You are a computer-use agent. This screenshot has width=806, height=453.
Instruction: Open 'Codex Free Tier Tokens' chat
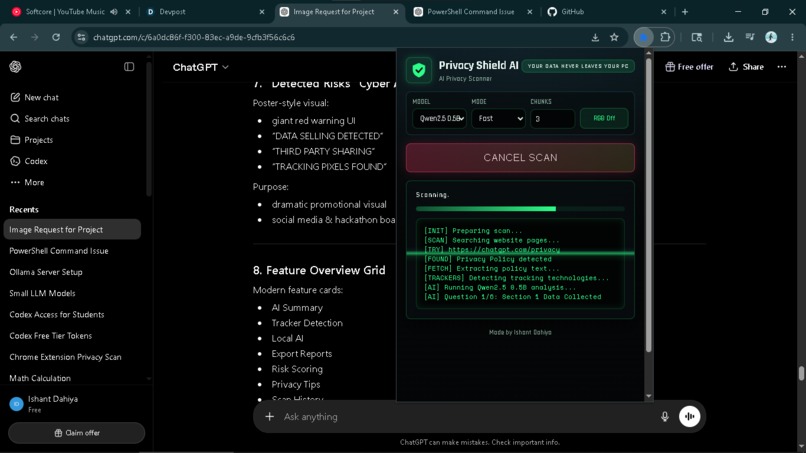click(x=50, y=336)
